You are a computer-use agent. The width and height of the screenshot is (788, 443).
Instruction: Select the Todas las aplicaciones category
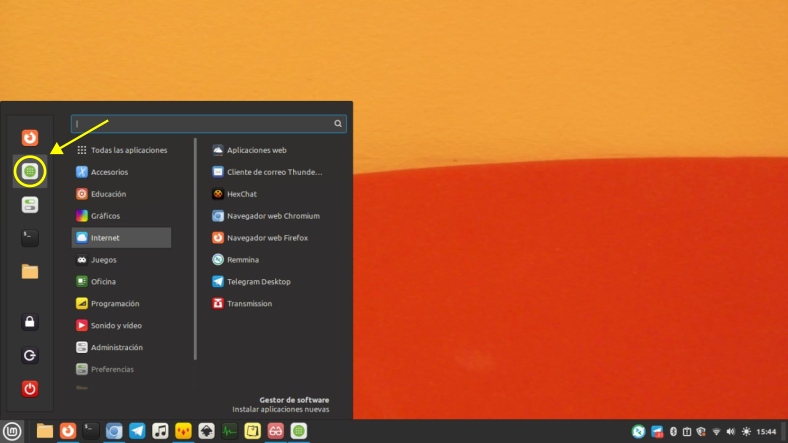point(121,150)
